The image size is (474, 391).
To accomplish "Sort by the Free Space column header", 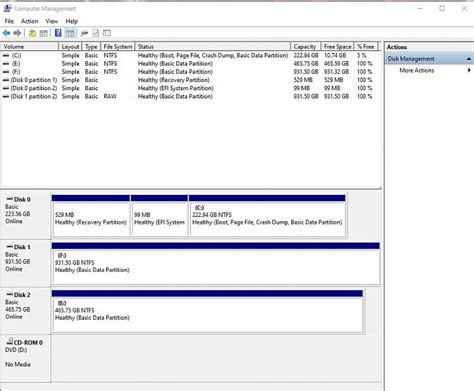I will [x=337, y=46].
